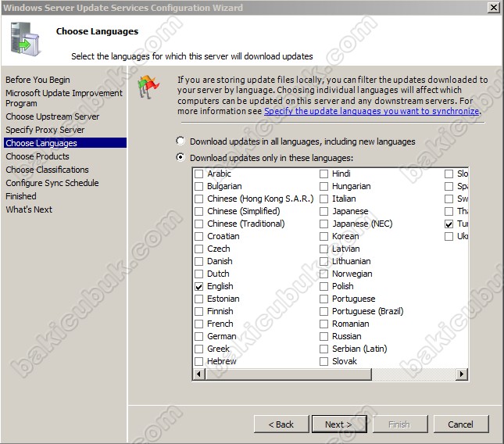Enable the Italian checkbox
This screenshot has height=444, width=504.
323,199
